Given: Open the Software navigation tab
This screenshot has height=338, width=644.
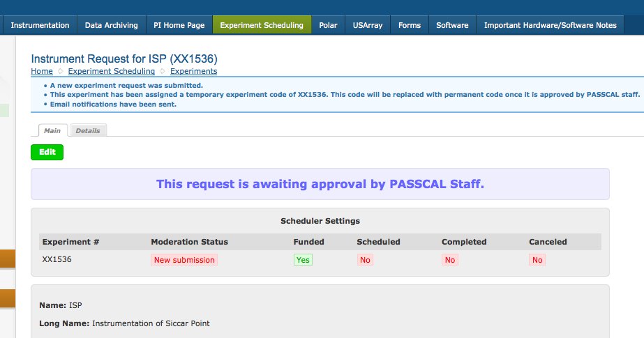Looking at the screenshot, I should click(x=452, y=25).
